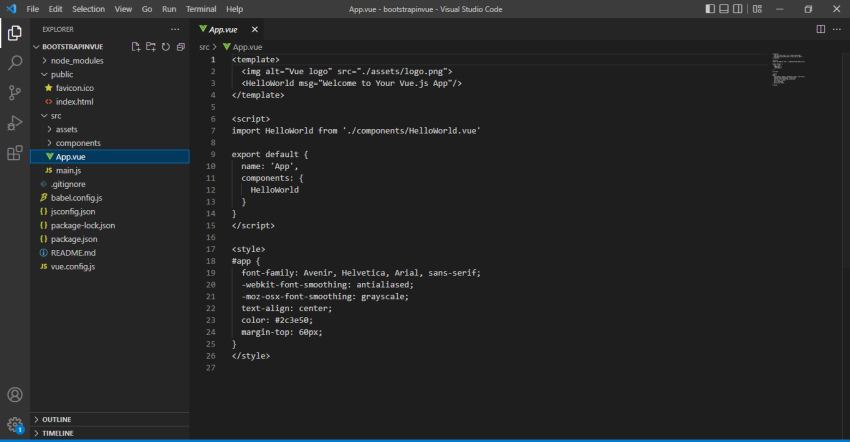Open vue.config.js in the Explorer

[x=110, y=266]
